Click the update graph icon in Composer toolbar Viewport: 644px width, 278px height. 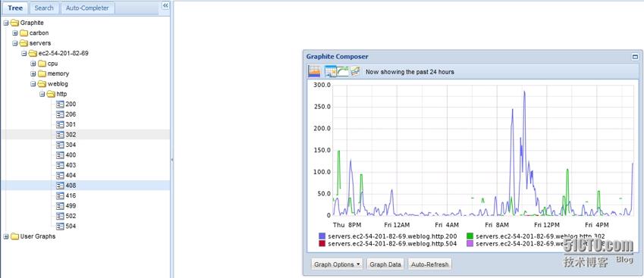coord(314,71)
